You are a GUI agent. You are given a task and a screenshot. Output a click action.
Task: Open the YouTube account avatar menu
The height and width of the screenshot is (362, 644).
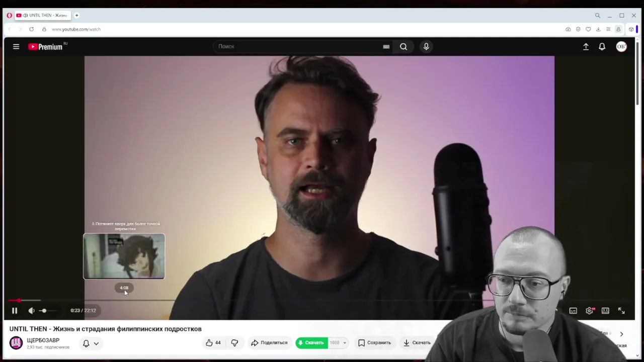tap(621, 47)
